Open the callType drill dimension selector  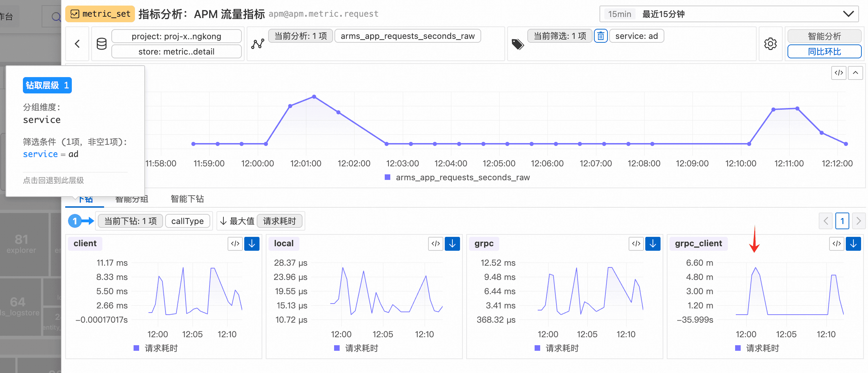188,221
